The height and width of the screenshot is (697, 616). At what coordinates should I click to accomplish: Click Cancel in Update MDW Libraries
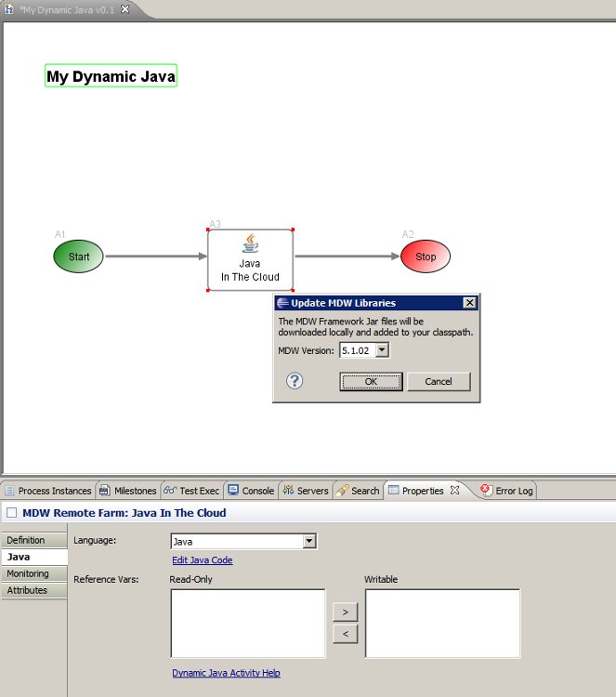(439, 381)
